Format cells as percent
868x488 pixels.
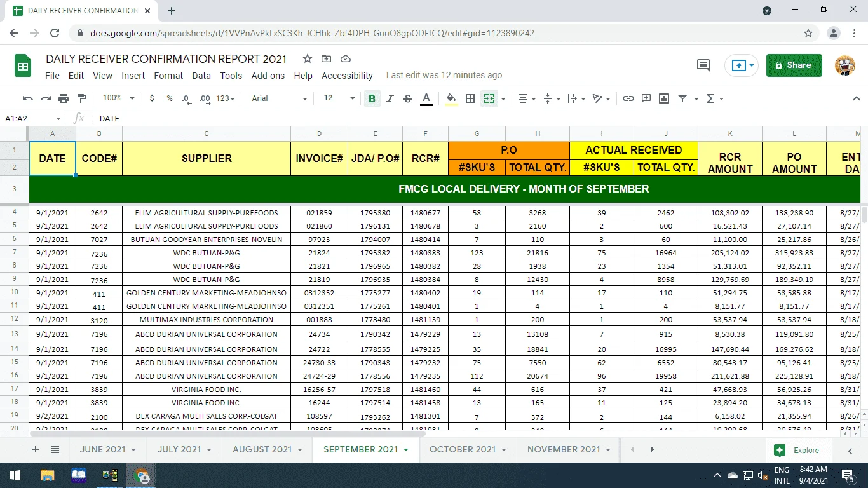pos(170,98)
